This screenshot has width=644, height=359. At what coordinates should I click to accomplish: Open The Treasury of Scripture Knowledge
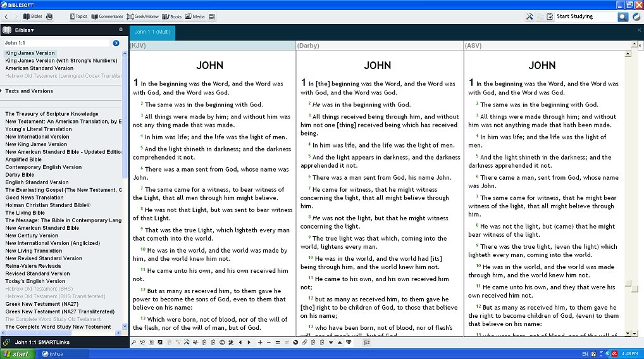[52, 114]
